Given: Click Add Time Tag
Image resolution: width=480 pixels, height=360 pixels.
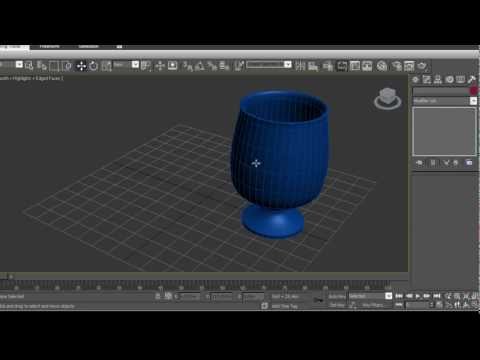Looking at the screenshot, I should [x=285, y=306].
